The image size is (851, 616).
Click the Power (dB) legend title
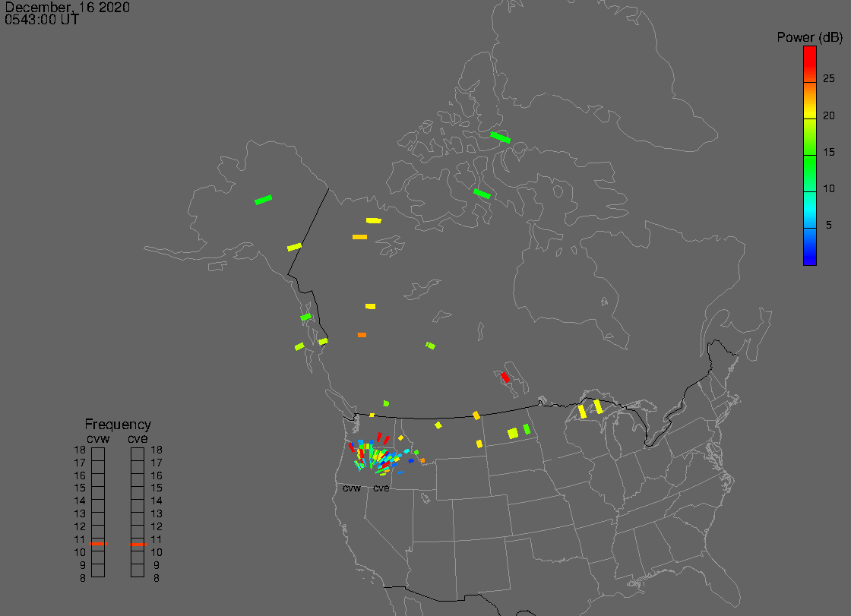click(809, 37)
